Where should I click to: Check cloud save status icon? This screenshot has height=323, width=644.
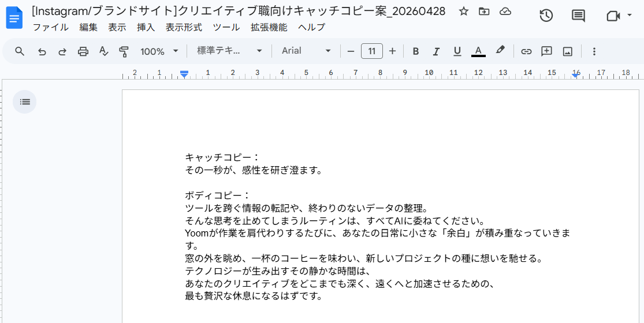(x=505, y=12)
